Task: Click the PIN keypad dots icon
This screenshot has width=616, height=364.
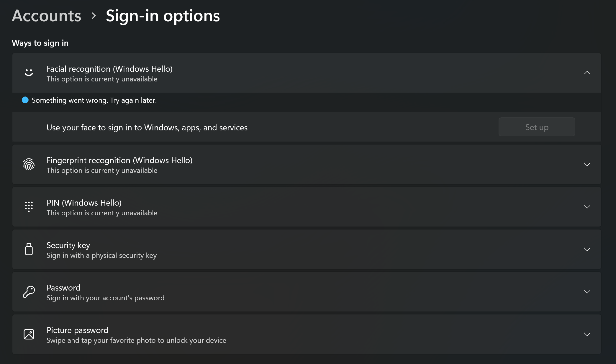Action: 29,206
